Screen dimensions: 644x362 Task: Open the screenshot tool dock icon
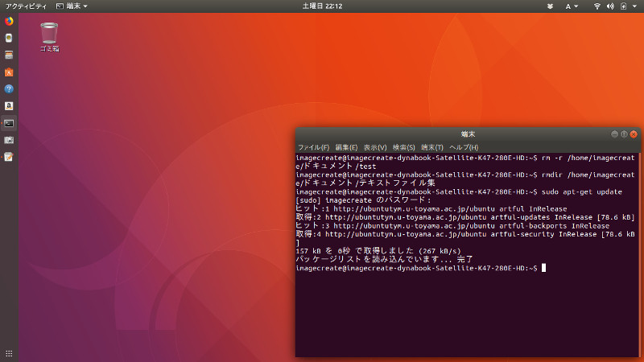point(9,140)
